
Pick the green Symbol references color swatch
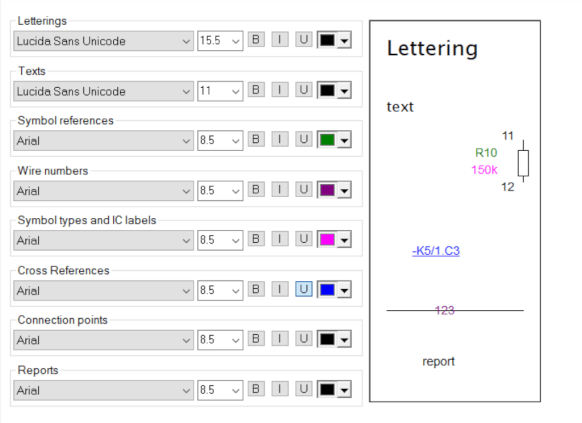coord(327,140)
